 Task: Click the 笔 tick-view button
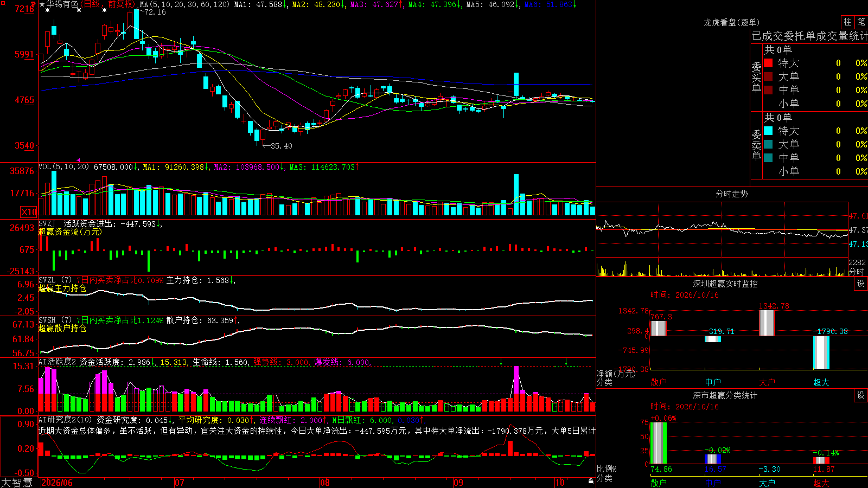[861, 22]
